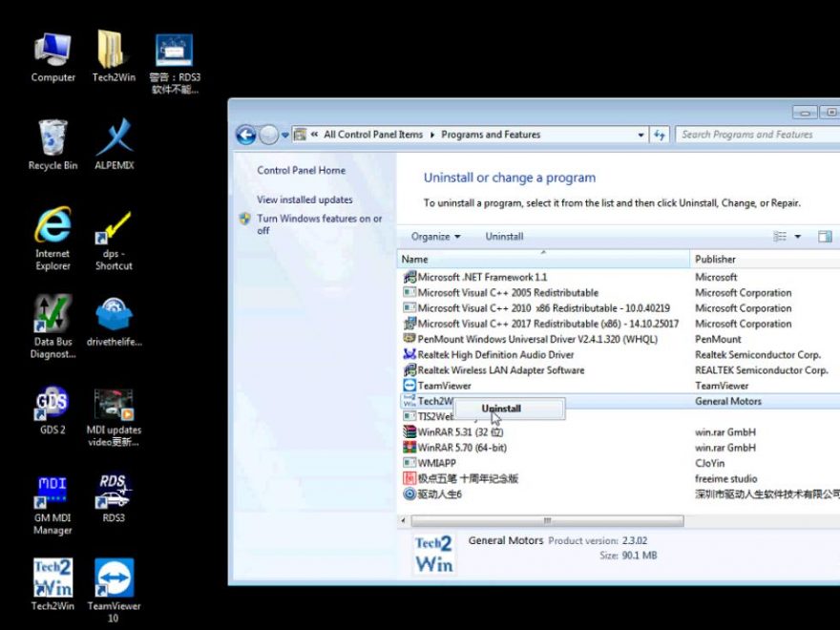
Task: Open Turn Windows features on or off
Action: 319,224
